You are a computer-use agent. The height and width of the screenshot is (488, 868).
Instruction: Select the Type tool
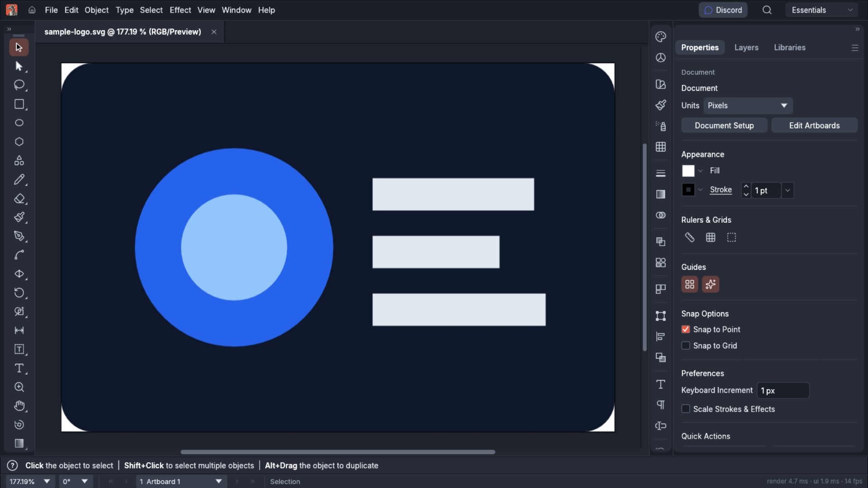click(x=19, y=368)
